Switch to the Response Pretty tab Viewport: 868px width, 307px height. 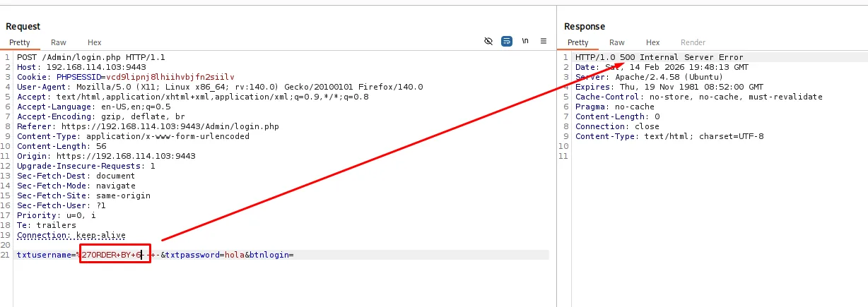578,42
